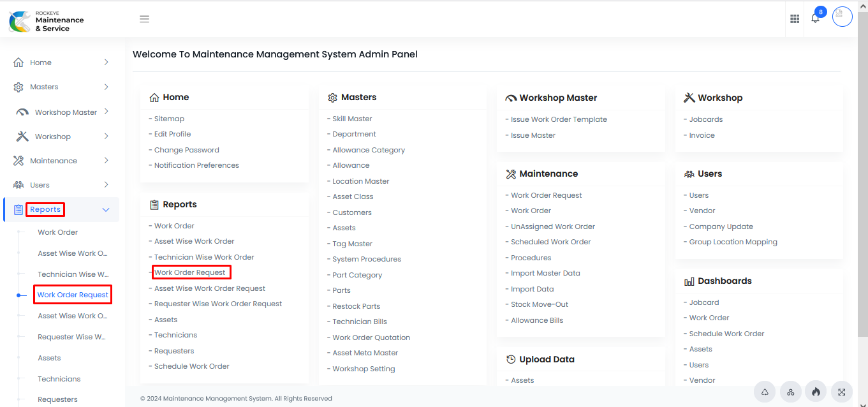Open the Allowance Bills link
Image resolution: width=868 pixels, height=407 pixels.
click(x=537, y=320)
